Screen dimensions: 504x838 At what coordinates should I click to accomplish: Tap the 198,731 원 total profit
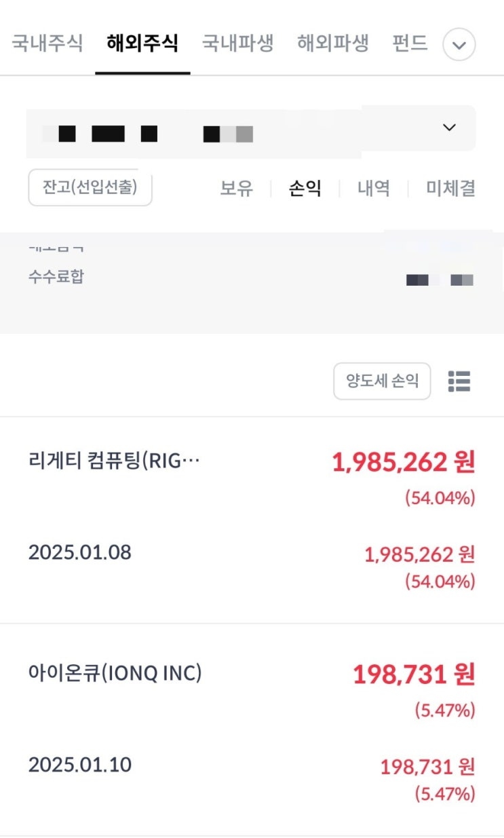tap(413, 675)
